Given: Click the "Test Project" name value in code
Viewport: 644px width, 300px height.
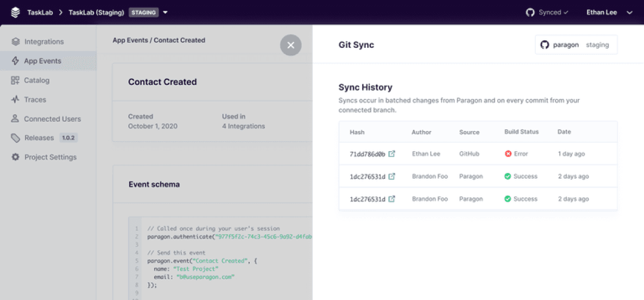Looking at the screenshot, I should 195,269.
